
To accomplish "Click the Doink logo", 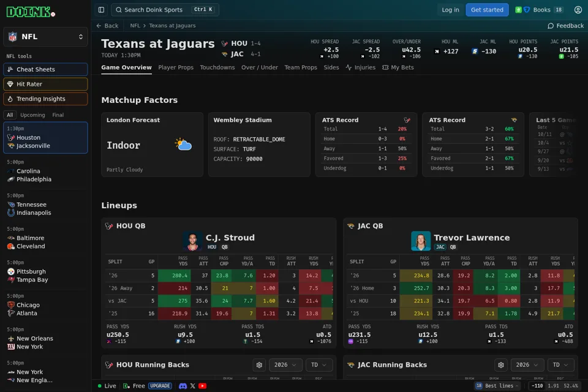I will click(x=31, y=12).
